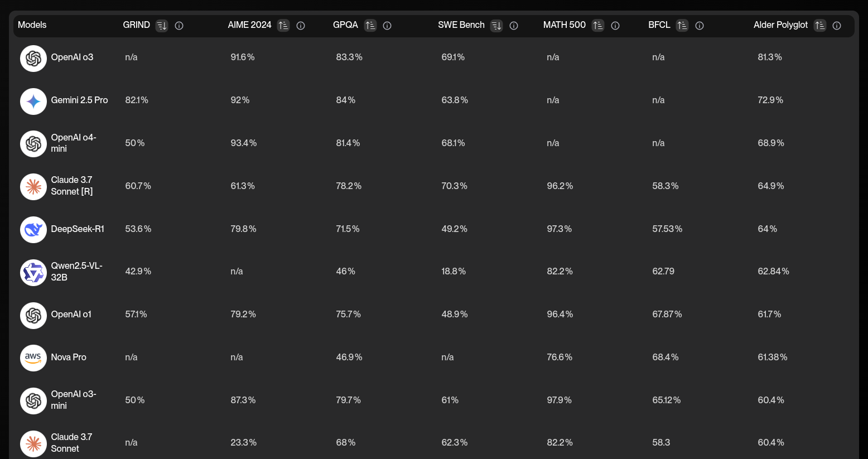Open GPQA info tooltip icon
Viewport: 868px width, 459px height.
click(387, 26)
